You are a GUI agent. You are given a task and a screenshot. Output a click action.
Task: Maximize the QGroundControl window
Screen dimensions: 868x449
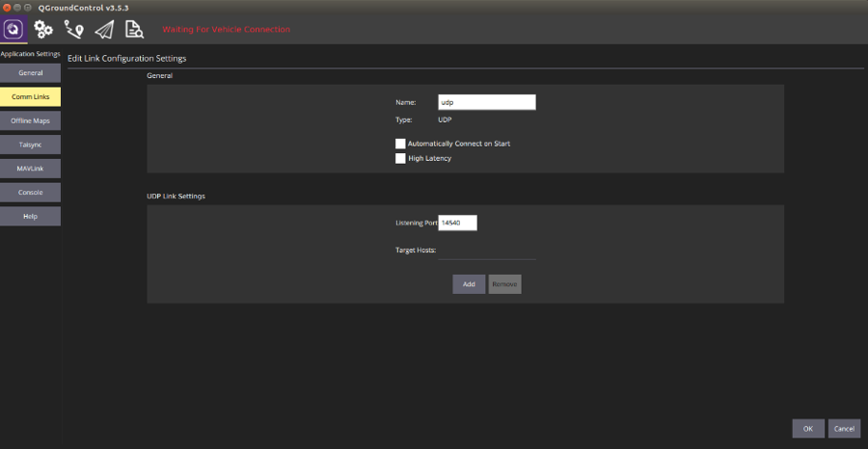(x=27, y=8)
